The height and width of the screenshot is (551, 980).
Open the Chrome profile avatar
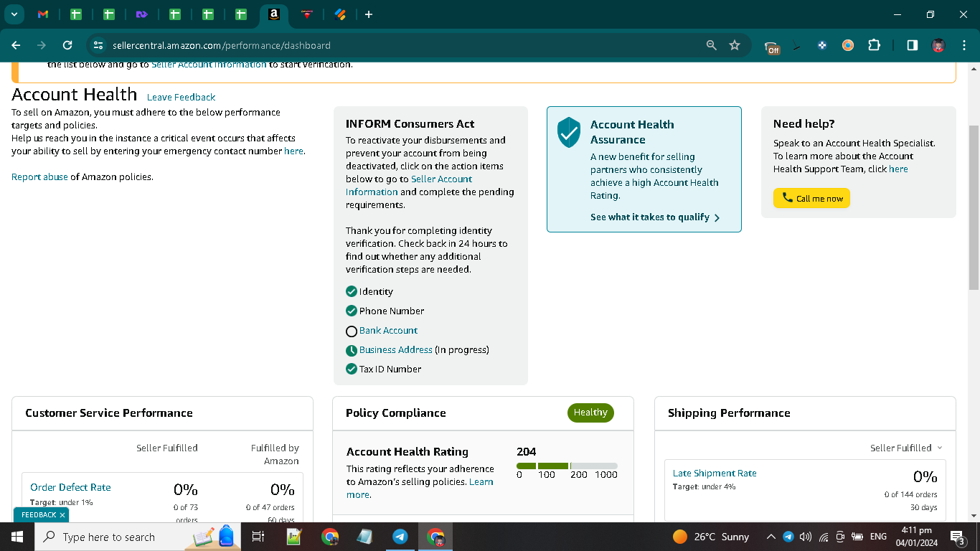click(938, 45)
